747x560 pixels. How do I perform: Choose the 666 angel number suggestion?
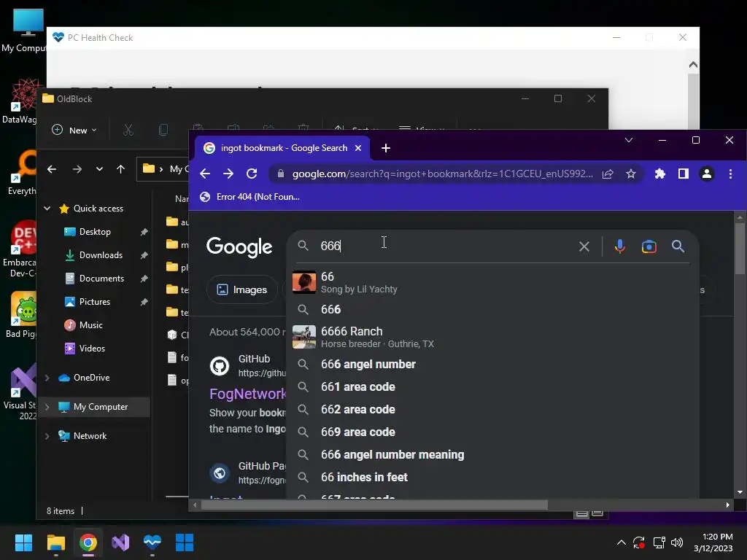492,365
